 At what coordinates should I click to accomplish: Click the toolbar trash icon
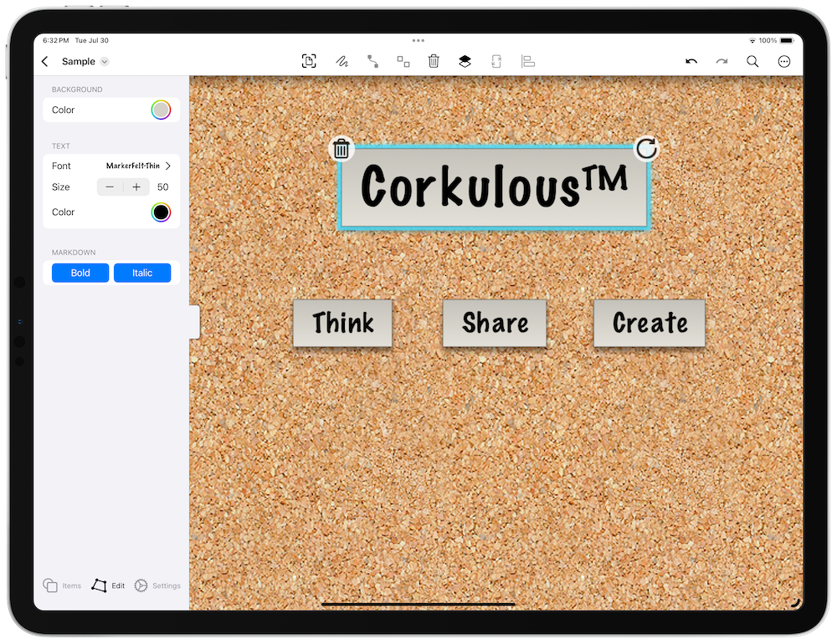(x=434, y=61)
